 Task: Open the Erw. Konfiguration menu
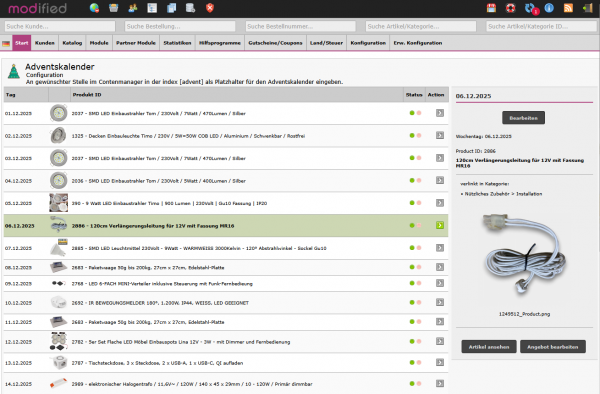(418, 43)
